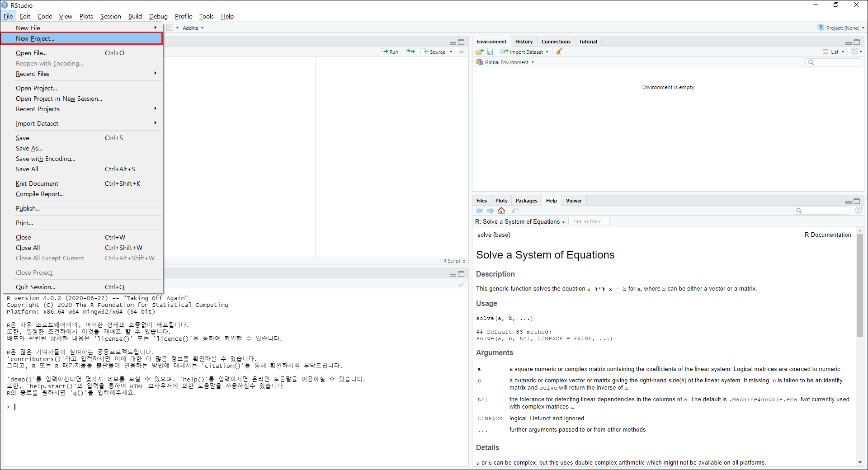Refresh the Help topic
This screenshot has height=470, width=868.
coord(859,211)
